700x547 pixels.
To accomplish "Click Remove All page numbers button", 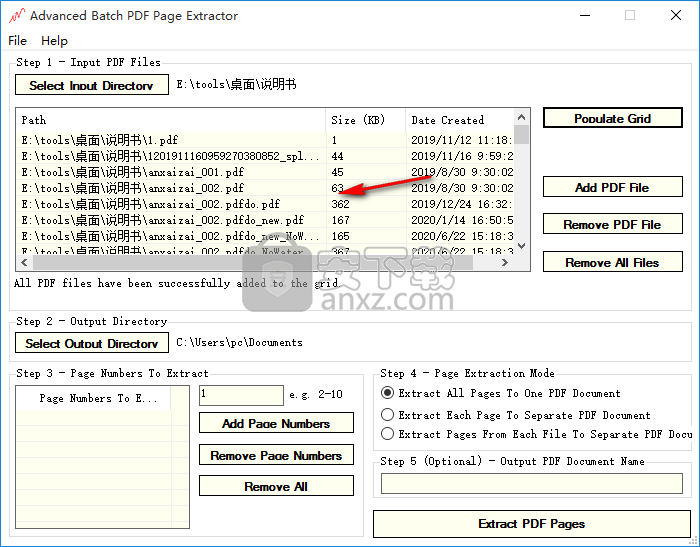I will 276,486.
